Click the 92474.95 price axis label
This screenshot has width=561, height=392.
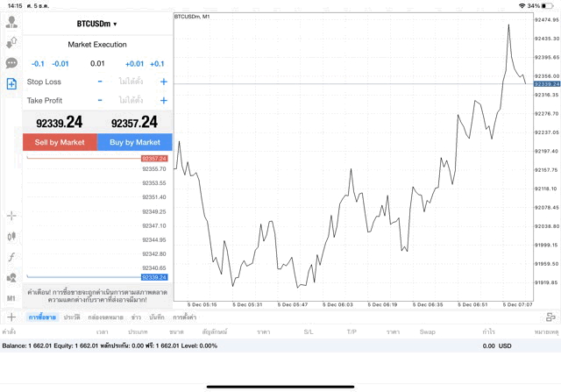[547, 19]
